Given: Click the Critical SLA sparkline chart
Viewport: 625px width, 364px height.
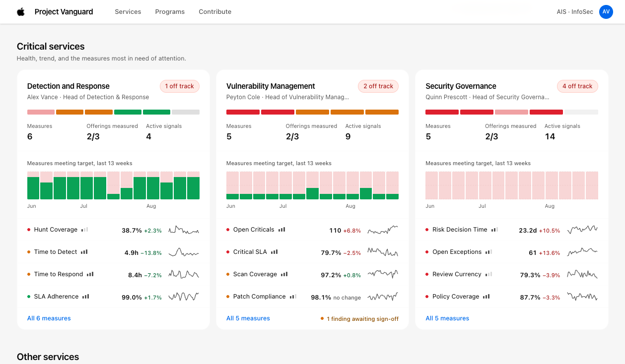Looking at the screenshot, I should click(x=383, y=252).
